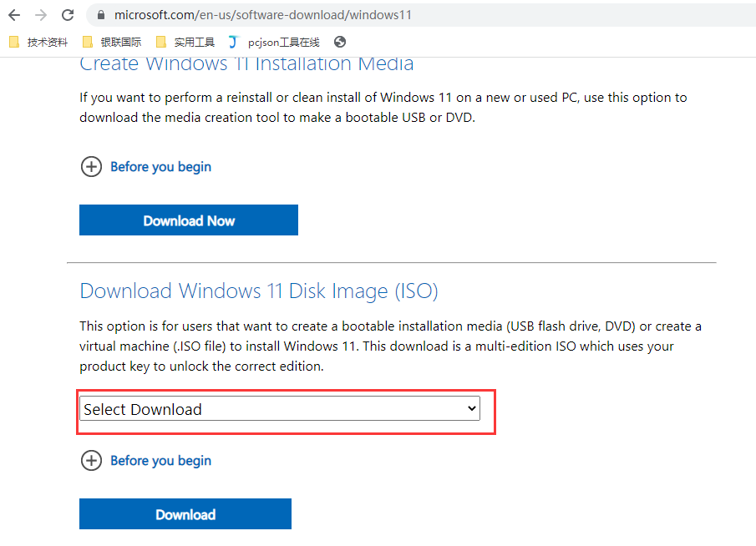756x546 pixels.
Task: Click the ISO section Before you begin text
Action: (x=161, y=461)
